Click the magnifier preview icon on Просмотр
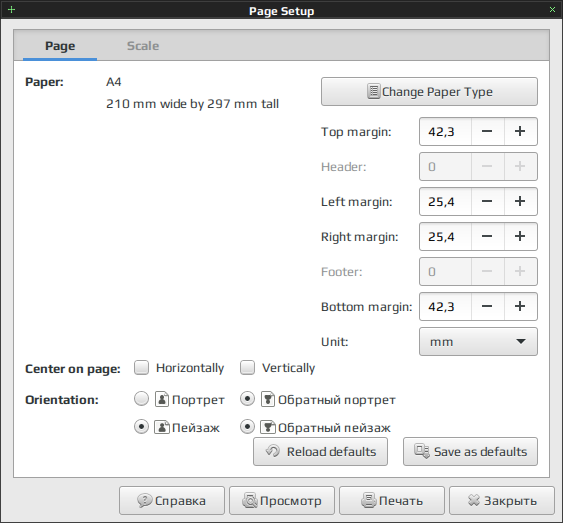 click(250, 500)
